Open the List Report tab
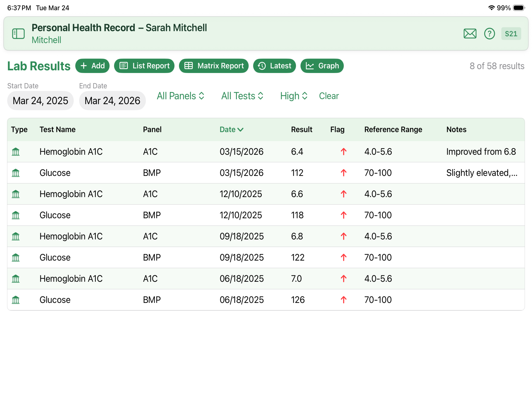The width and height of the screenshot is (532, 399). coord(144,66)
